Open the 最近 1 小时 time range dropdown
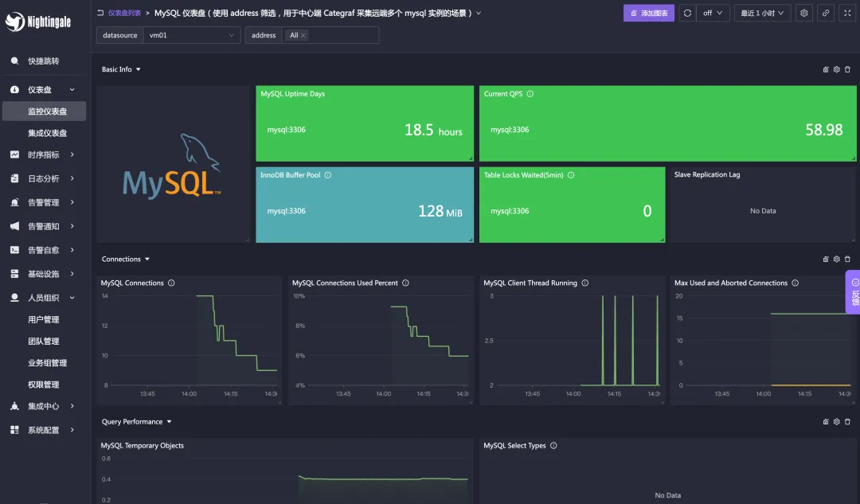The width and height of the screenshot is (860, 504). click(762, 13)
